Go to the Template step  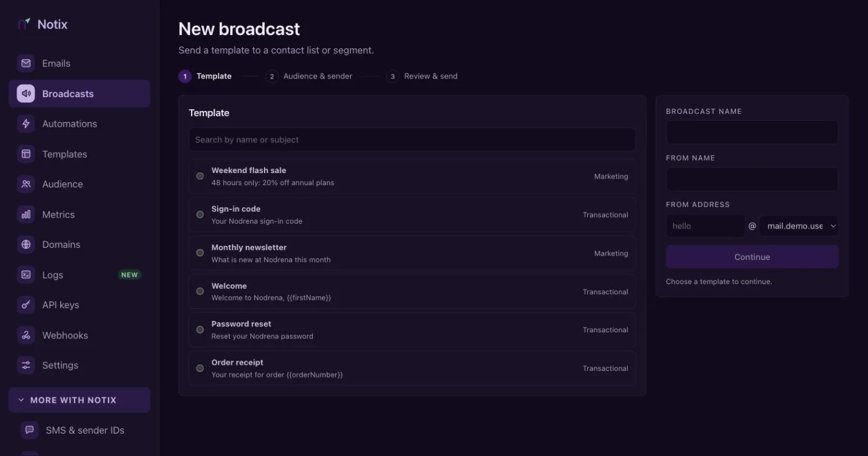[x=205, y=76]
